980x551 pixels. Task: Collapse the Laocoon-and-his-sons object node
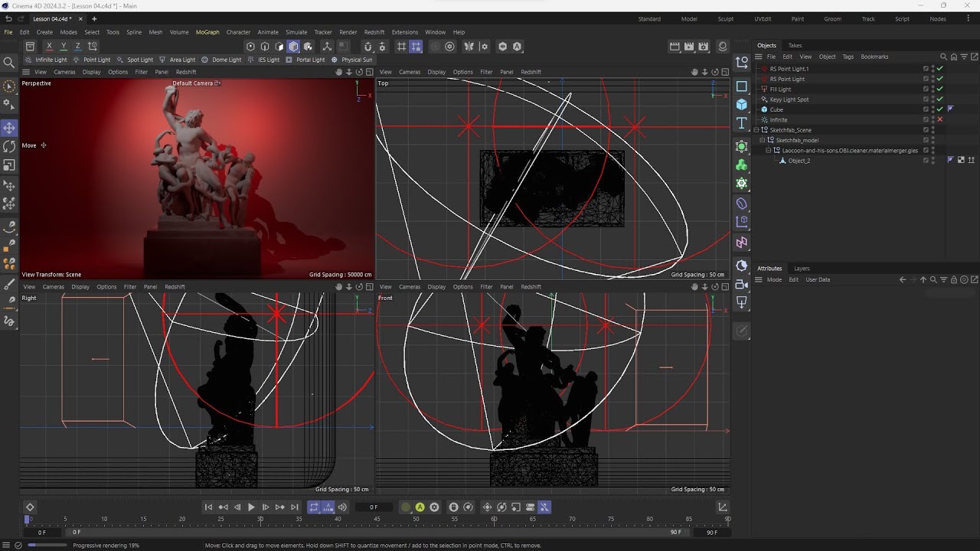(769, 151)
